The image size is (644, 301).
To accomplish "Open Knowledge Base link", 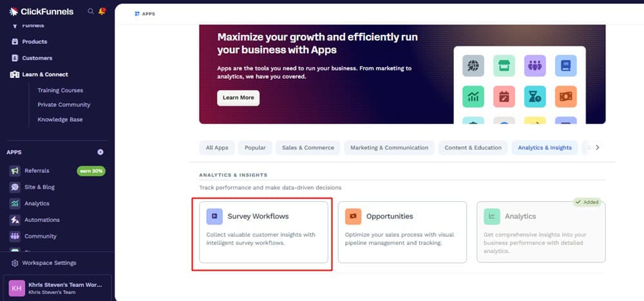I will click(x=60, y=120).
